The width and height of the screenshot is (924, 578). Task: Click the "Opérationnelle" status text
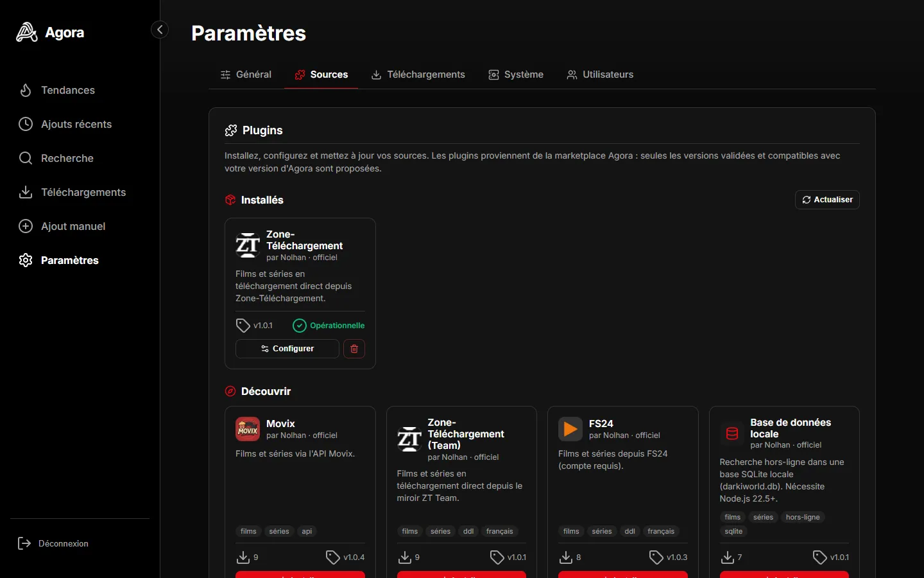point(338,326)
